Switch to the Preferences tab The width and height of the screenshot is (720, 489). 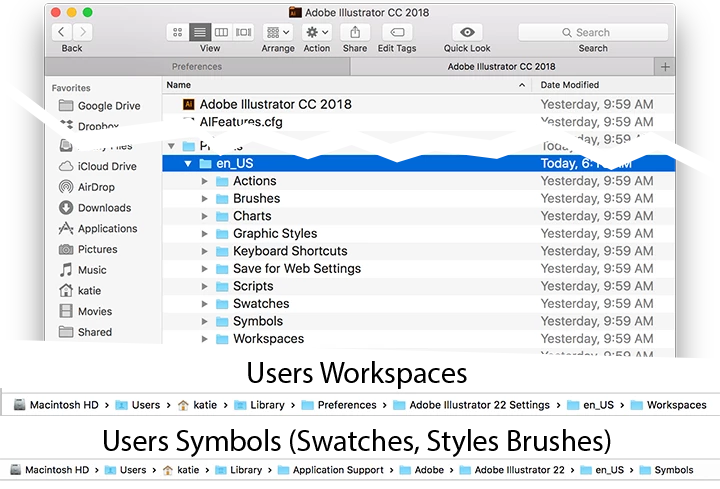point(197,67)
